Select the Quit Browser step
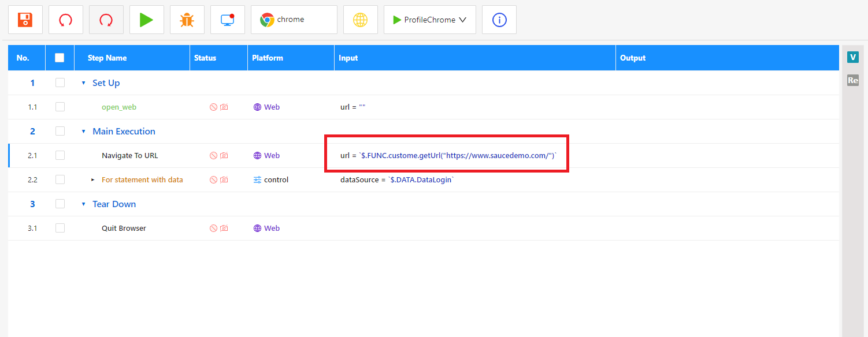The image size is (868, 337). point(124,228)
